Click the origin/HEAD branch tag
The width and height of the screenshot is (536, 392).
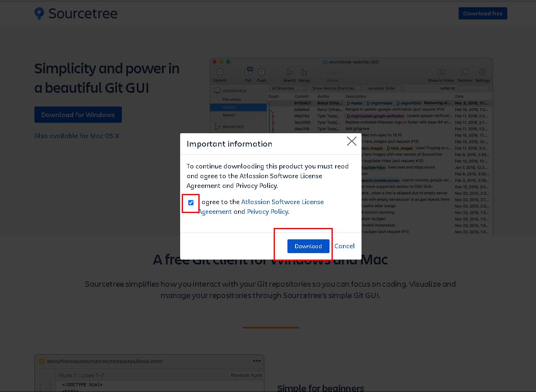point(409,103)
